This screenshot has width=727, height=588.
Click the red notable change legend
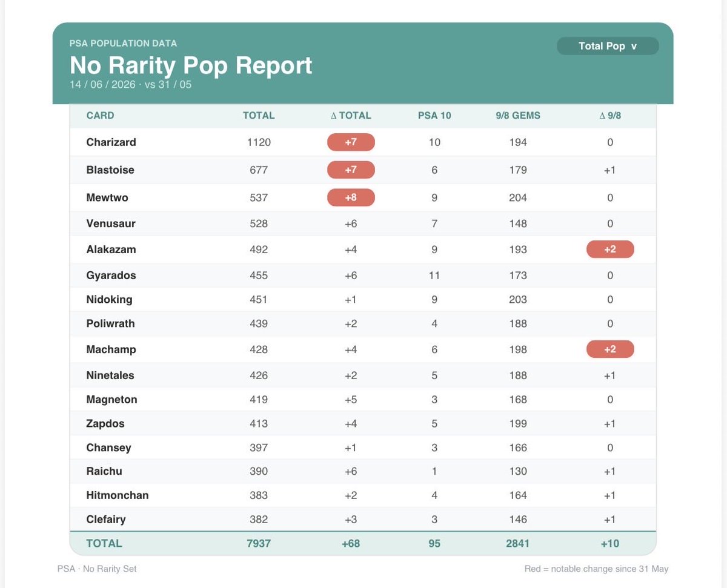(597, 569)
